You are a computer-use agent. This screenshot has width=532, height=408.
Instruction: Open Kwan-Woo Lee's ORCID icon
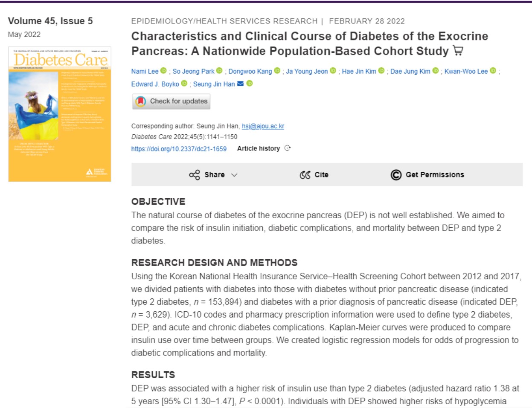(x=493, y=71)
